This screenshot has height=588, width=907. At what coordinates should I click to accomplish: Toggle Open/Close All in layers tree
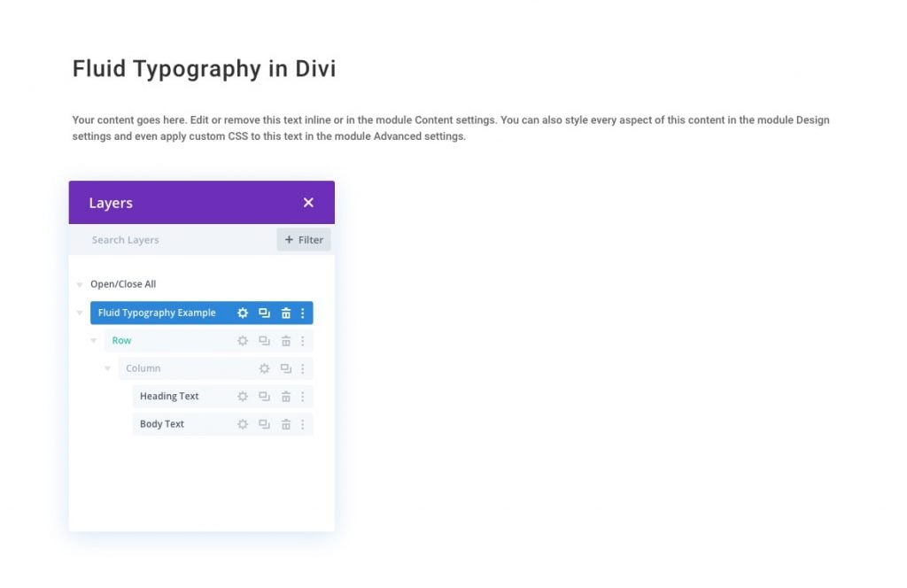click(123, 283)
